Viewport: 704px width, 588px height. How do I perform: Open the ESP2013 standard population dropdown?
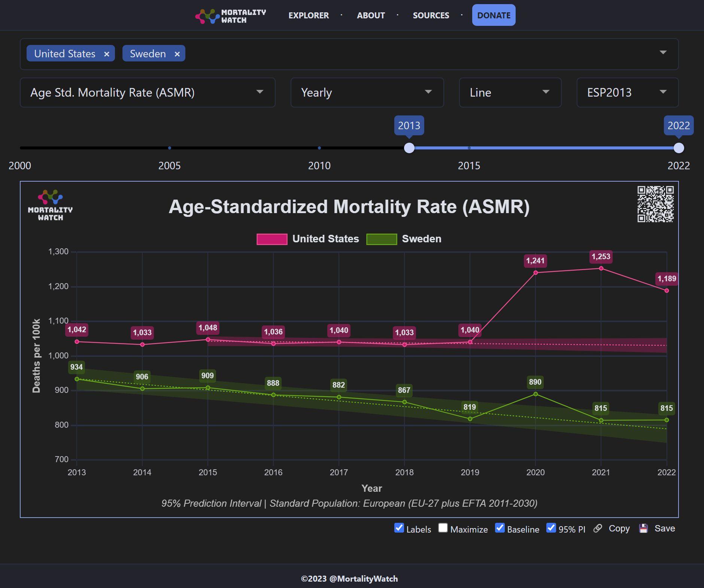pyautogui.click(x=628, y=93)
